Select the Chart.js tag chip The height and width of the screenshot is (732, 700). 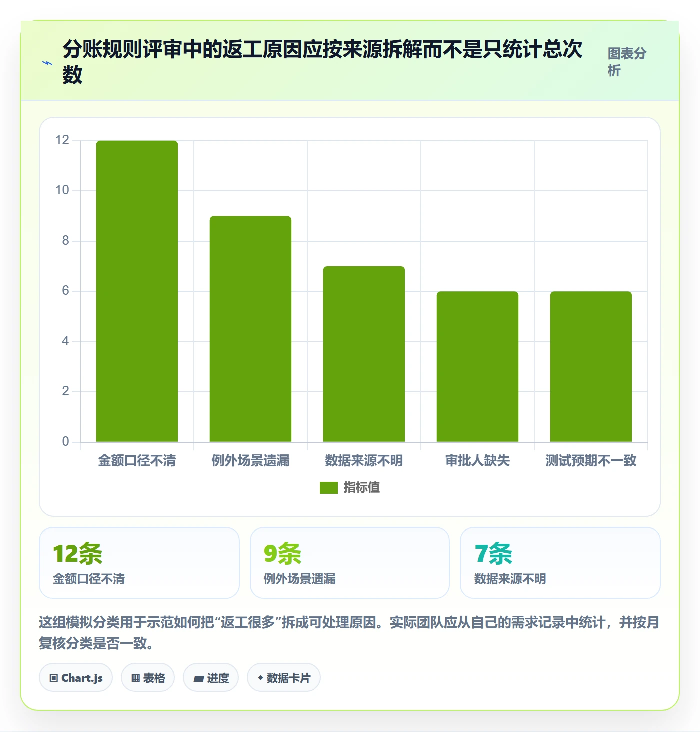pos(76,678)
